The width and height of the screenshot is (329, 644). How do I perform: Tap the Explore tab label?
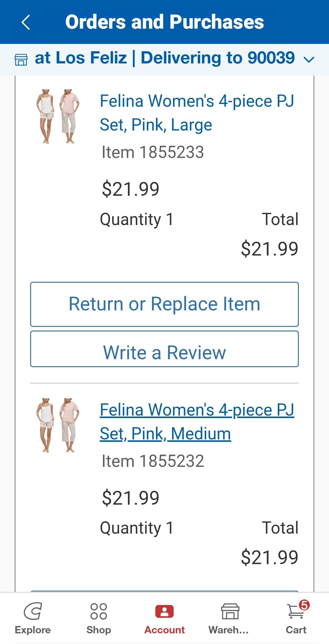33,630
